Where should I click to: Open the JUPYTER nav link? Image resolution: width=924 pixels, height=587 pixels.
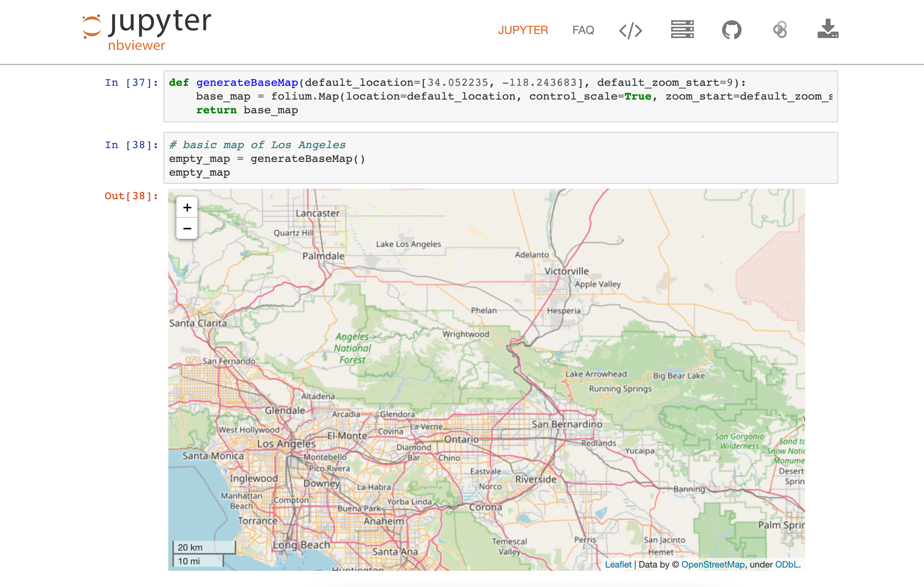click(523, 30)
